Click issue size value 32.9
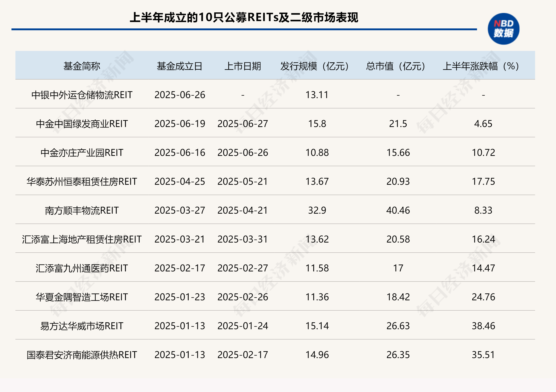This screenshot has width=556, height=392. (x=317, y=210)
